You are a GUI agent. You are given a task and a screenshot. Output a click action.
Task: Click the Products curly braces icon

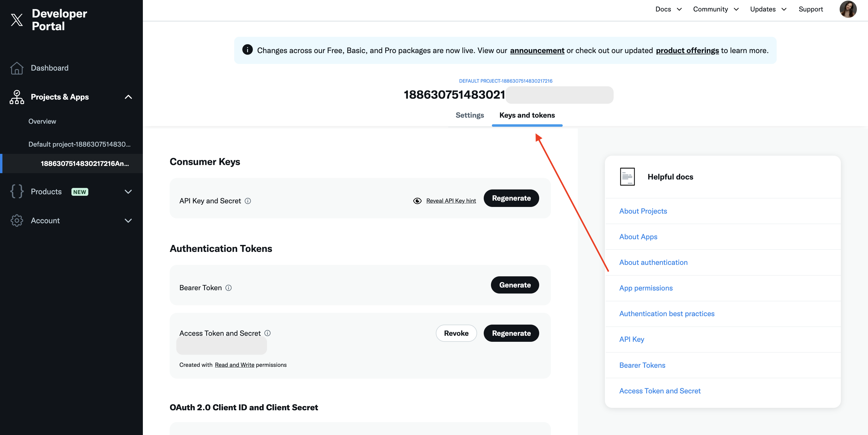(17, 192)
